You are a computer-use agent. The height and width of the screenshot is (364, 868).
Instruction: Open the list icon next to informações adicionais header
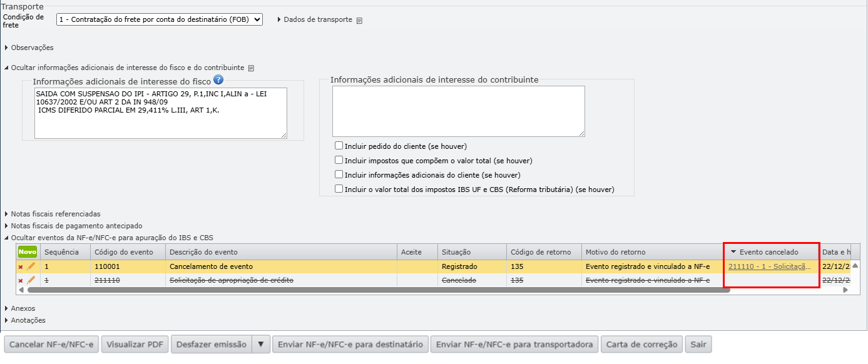[251, 68]
